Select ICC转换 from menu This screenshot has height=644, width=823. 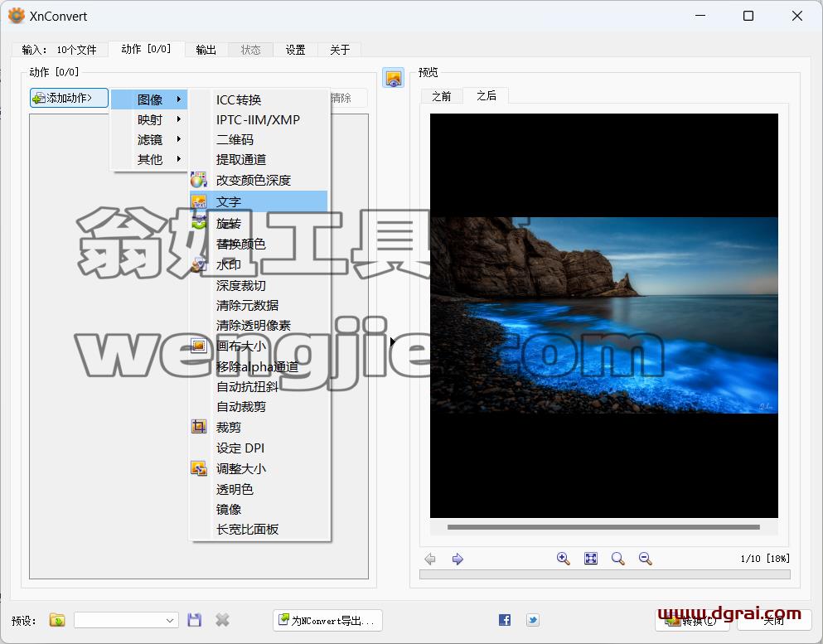tap(259, 99)
